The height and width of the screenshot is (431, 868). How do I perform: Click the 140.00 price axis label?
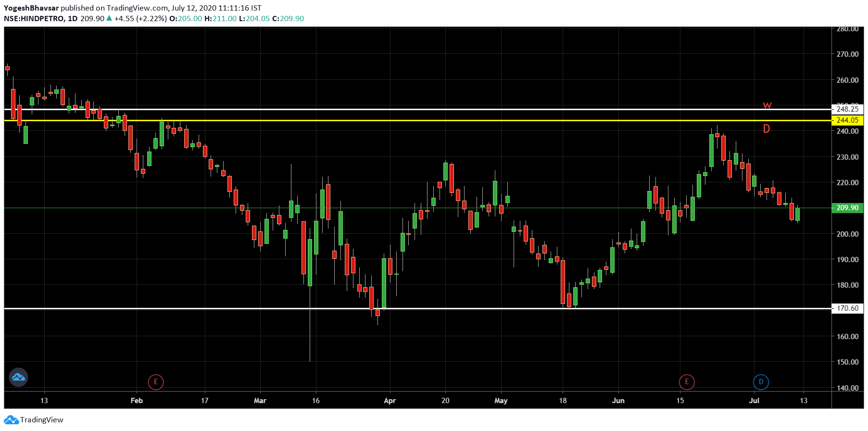point(847,388)
